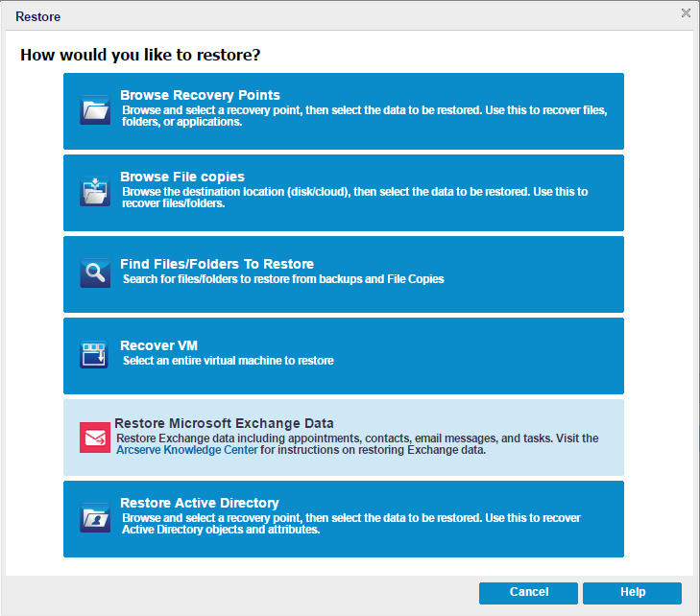Click 'Use this to recover files, folders, or applications' description
Viewport: 700px width, 616px height.
(365, 115)
